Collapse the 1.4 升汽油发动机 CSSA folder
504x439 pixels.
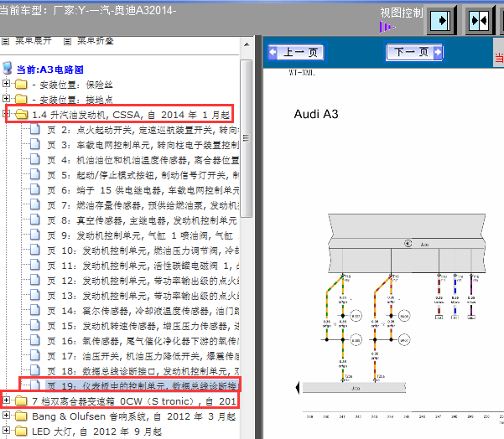coord(6,113)
